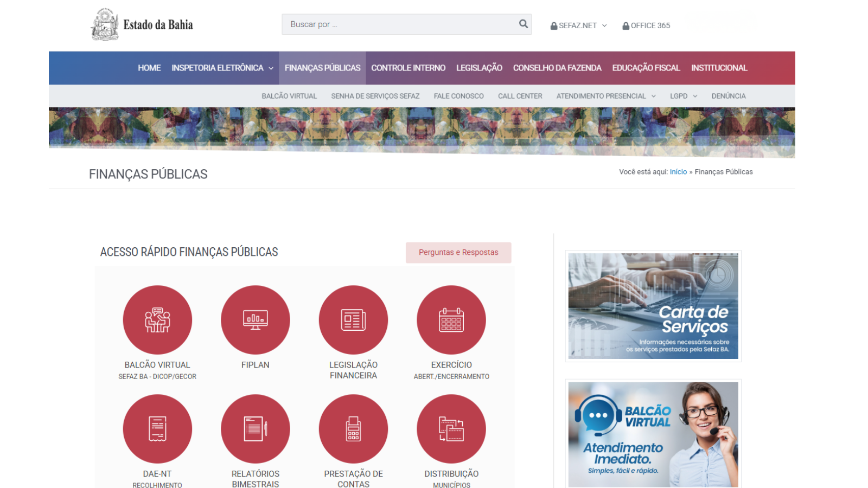Open Senha de Serviços SEFAZ link
Viewport: 868px width, 488px height.
[x=375, y=96]
